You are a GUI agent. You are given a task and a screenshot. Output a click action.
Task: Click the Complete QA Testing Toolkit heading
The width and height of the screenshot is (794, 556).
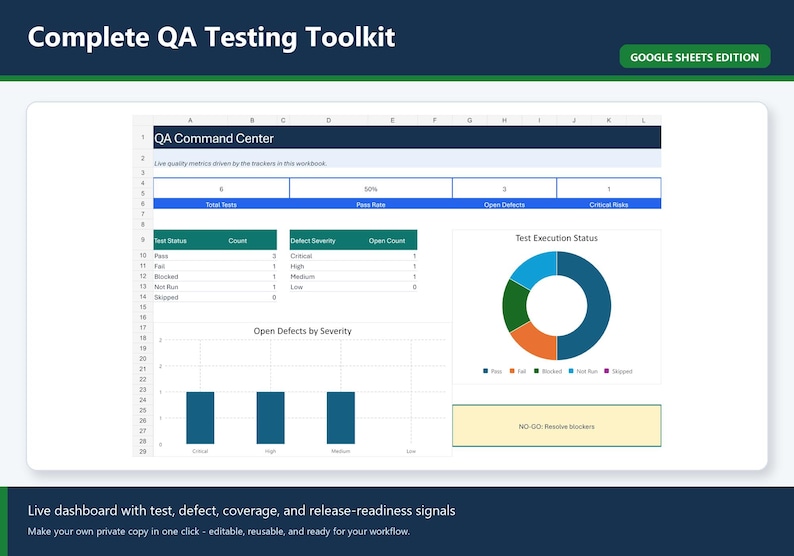point(211,38)
